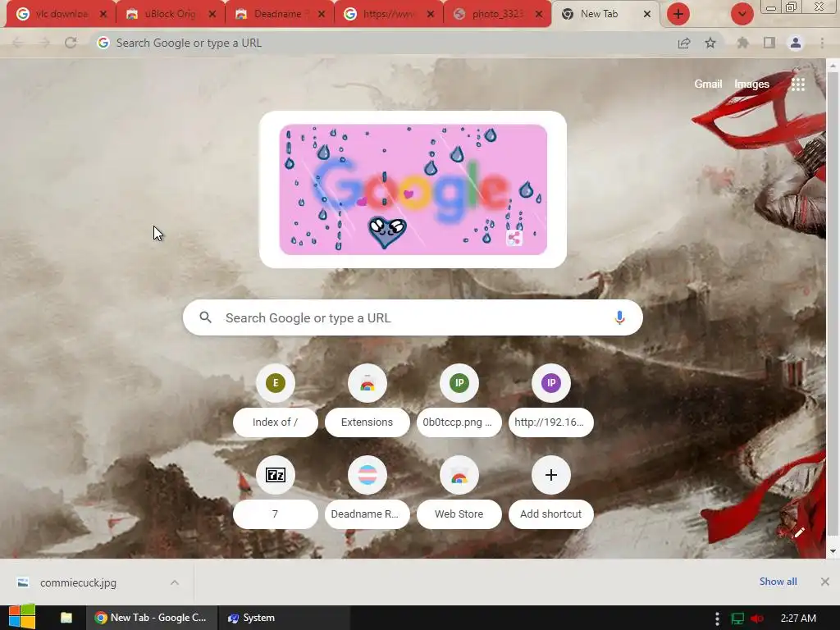Image resolution: width=840 pixels, height=630 pixels.
Task: Toggle the side panel icon
Action: [769, 43]
